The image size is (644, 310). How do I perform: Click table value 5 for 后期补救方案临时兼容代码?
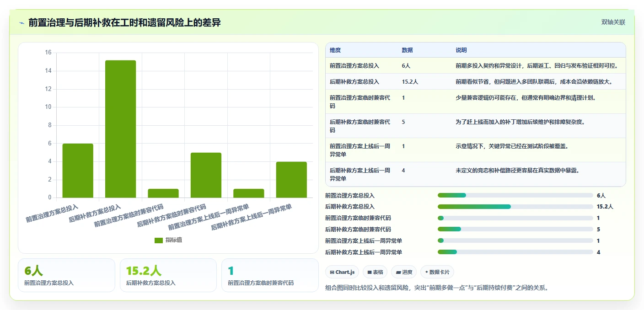(x=403, y=122)
